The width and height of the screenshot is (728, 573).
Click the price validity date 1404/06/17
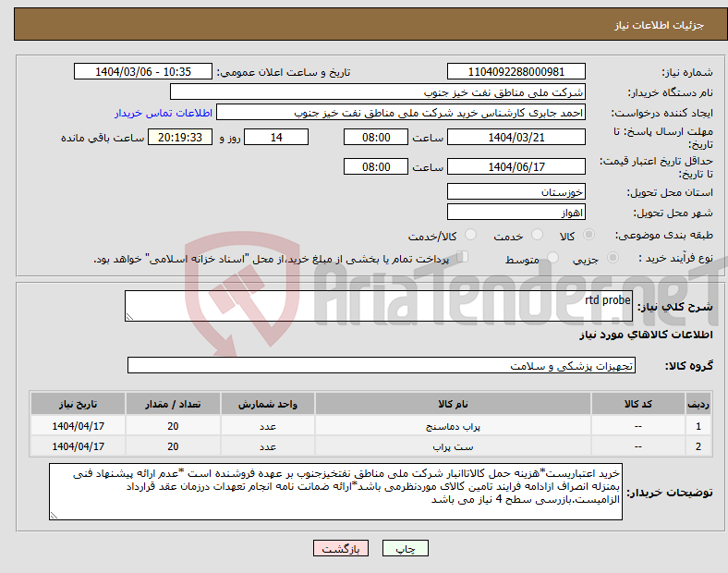[x=516, y=166]
